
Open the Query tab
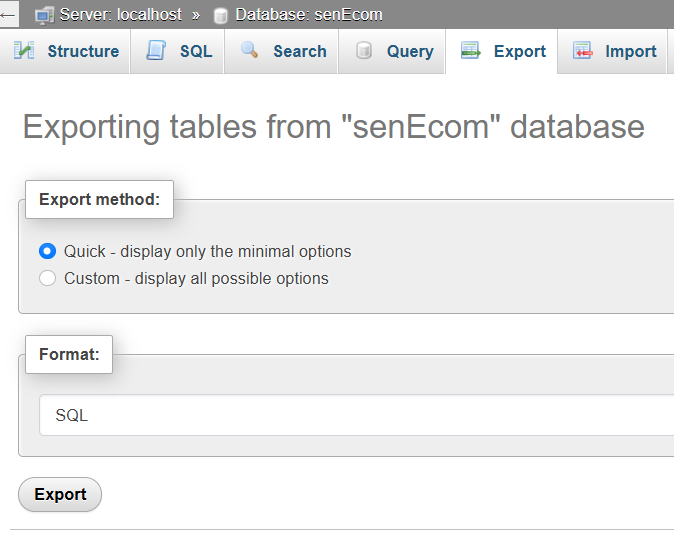pos(410,51)
